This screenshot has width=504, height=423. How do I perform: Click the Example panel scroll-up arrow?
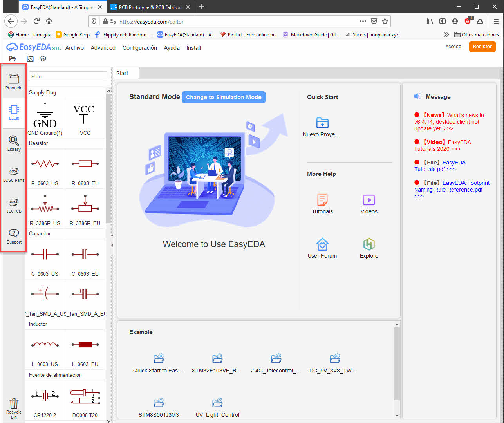coord(397,324)
